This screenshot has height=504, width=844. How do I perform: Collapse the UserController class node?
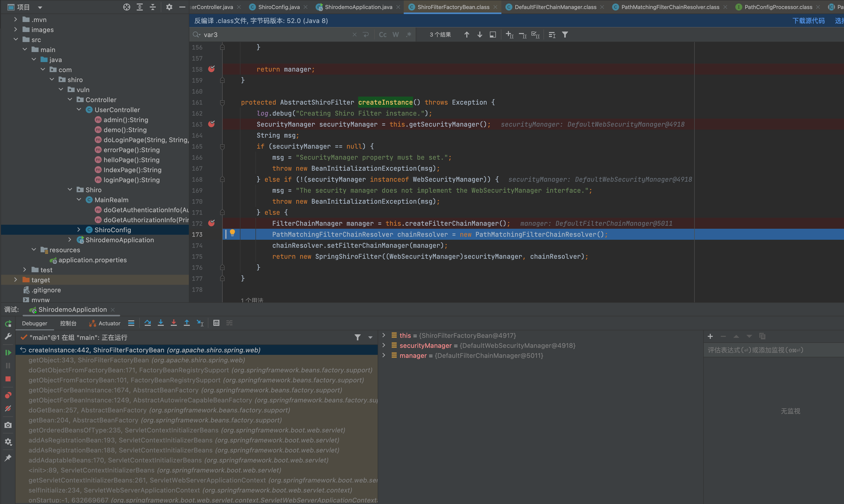tap(79, 109)
